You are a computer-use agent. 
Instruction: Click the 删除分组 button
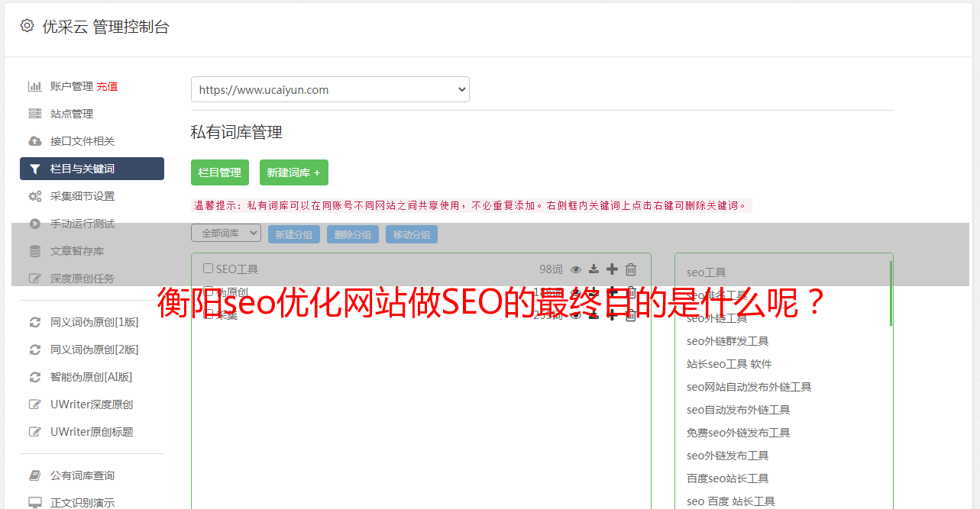[x=353, y=234]
